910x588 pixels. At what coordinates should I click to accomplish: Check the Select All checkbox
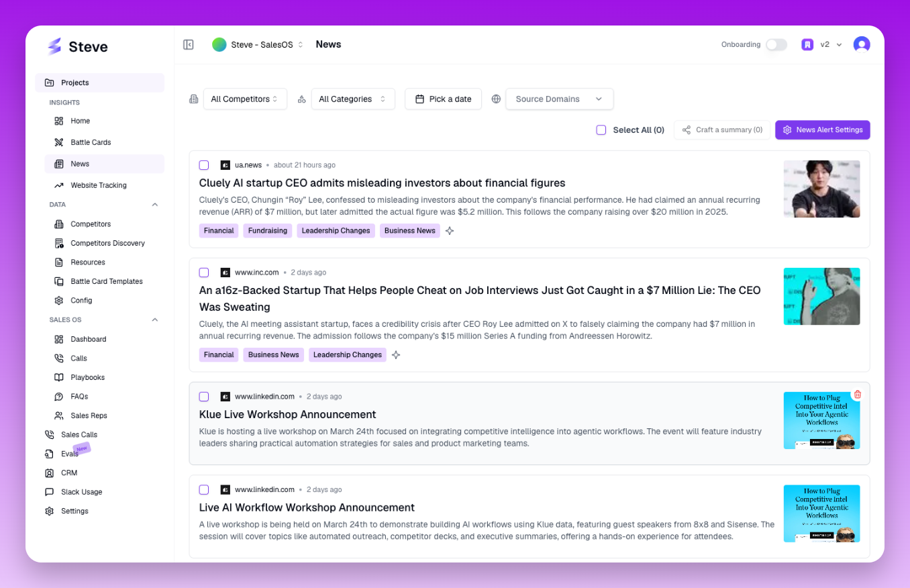point(601,130)
